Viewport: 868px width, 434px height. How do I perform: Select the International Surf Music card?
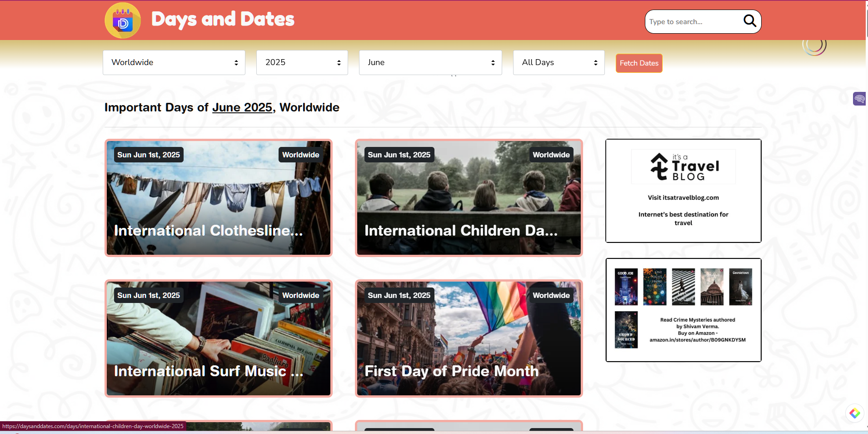(x=219, y=338)
